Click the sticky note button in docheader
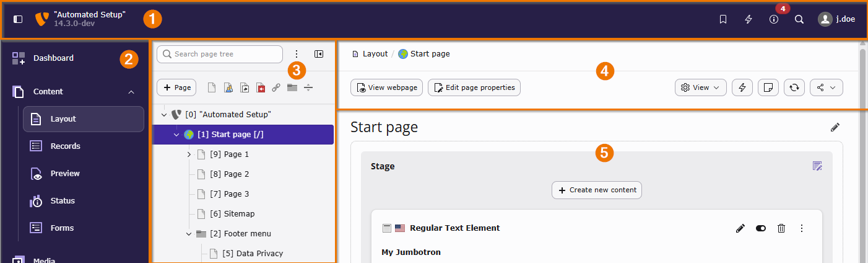The image size is (868, 263). (768, 88)
